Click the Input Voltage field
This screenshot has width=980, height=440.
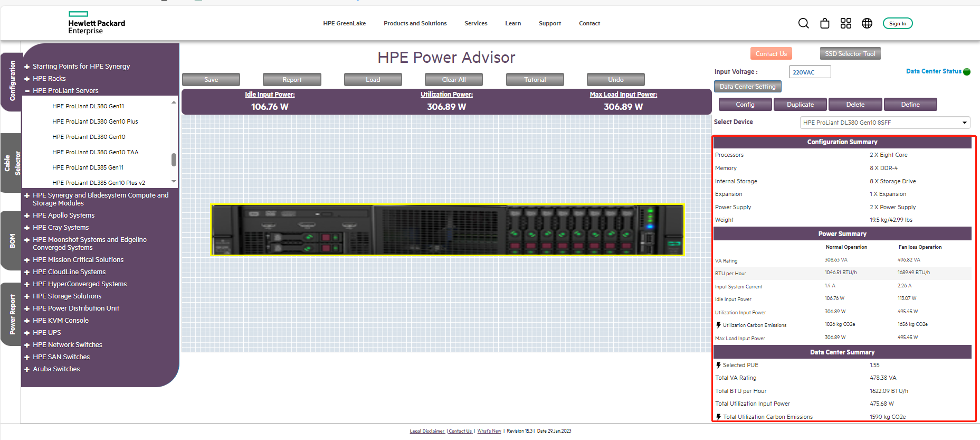[810, 72]
